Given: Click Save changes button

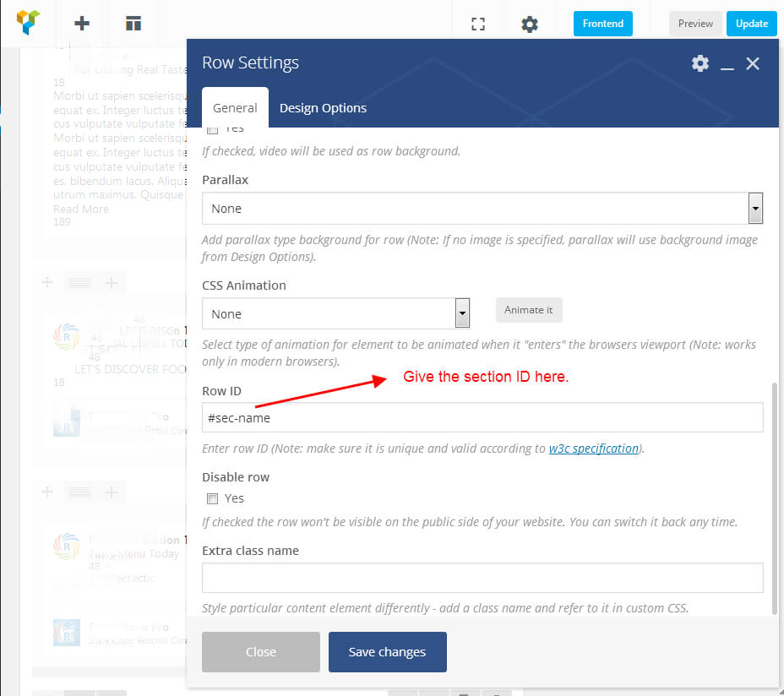Looking at the screenshot, I should 387,651.
